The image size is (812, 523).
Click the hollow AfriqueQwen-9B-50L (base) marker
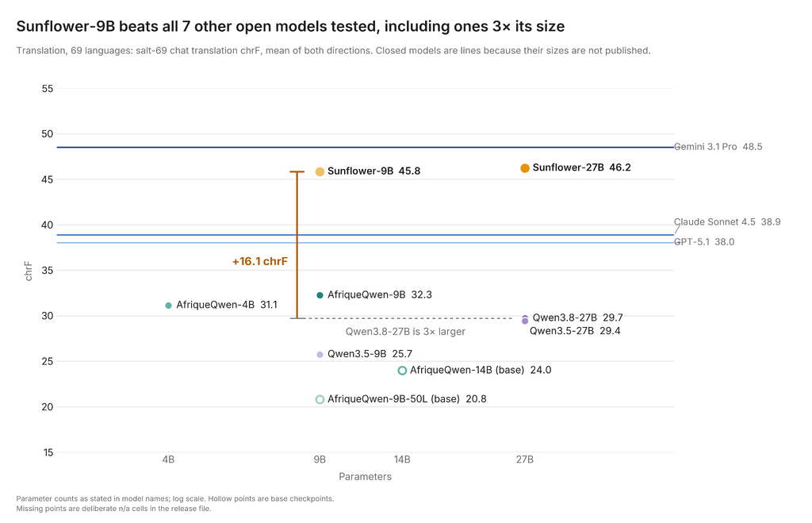click(x=320, y=399)
